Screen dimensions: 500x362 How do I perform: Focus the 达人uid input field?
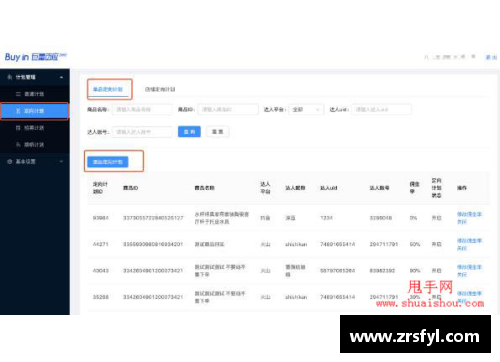pos(381,109)
